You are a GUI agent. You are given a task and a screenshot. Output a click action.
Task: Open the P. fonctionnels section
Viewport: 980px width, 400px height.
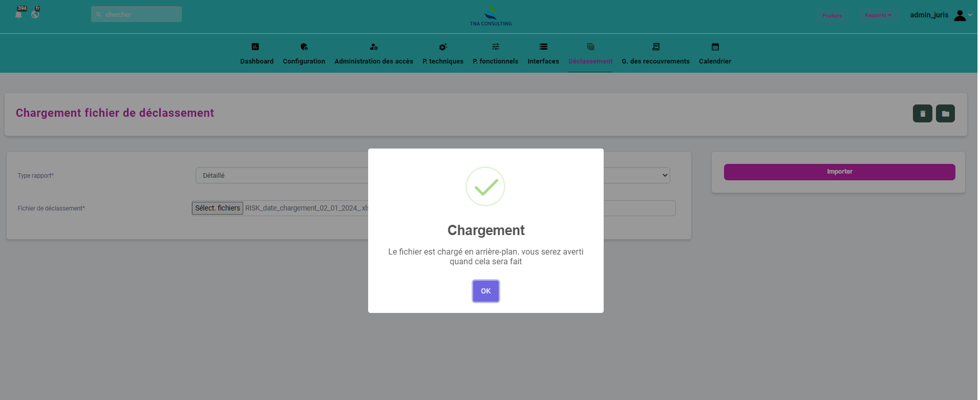pyautogui.click(x=495, y=54)
